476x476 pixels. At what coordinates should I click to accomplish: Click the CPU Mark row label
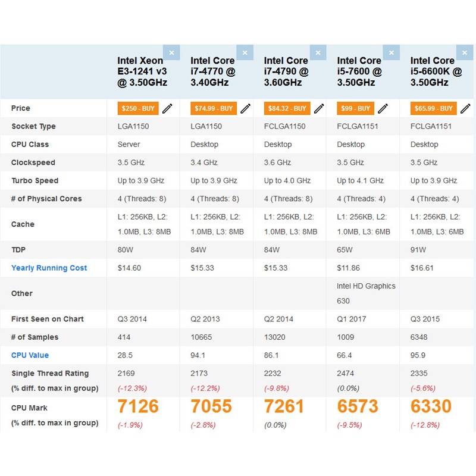[29, 408]
